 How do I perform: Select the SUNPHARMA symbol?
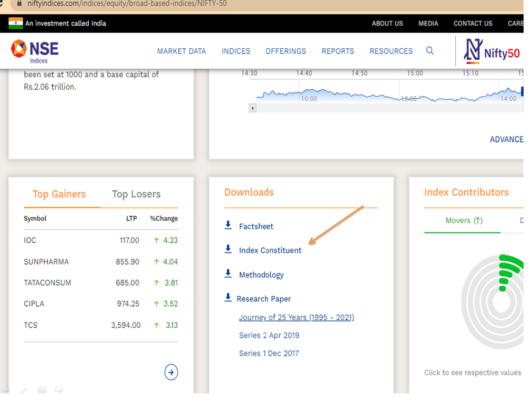(46, 262)
